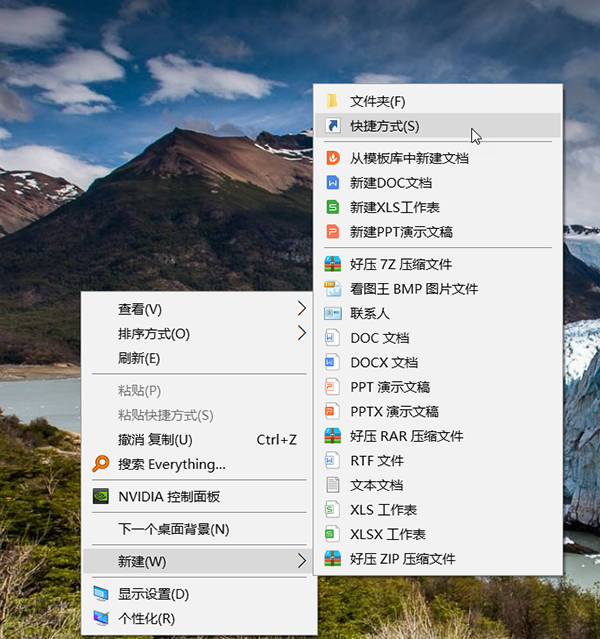This screenshot has width=600, height=639.
Task: Select 撤消 复制(U) menu entry
Action: tap(155, 440)
